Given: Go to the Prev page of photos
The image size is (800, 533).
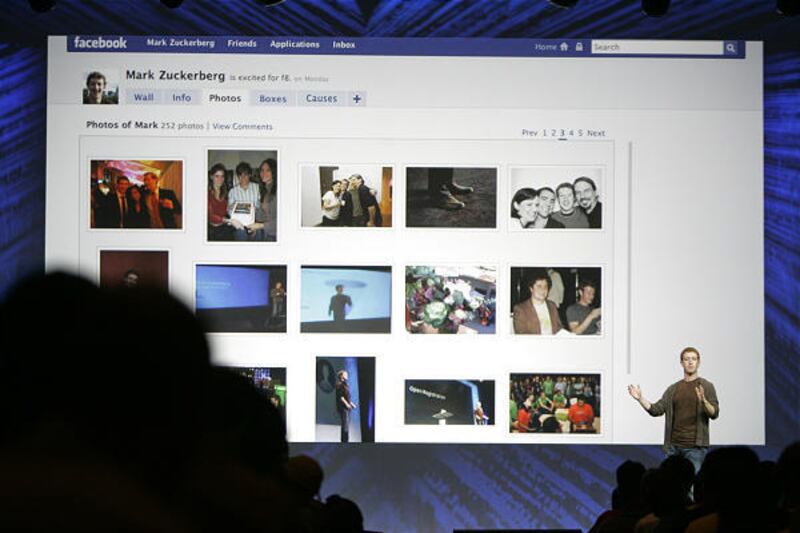Looking at the screenshot, I should (x=529, y=133).
